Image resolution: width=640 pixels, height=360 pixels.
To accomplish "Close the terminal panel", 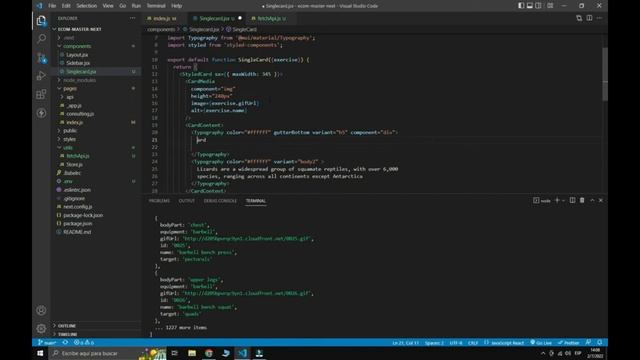I will click(x=601, y=200).
